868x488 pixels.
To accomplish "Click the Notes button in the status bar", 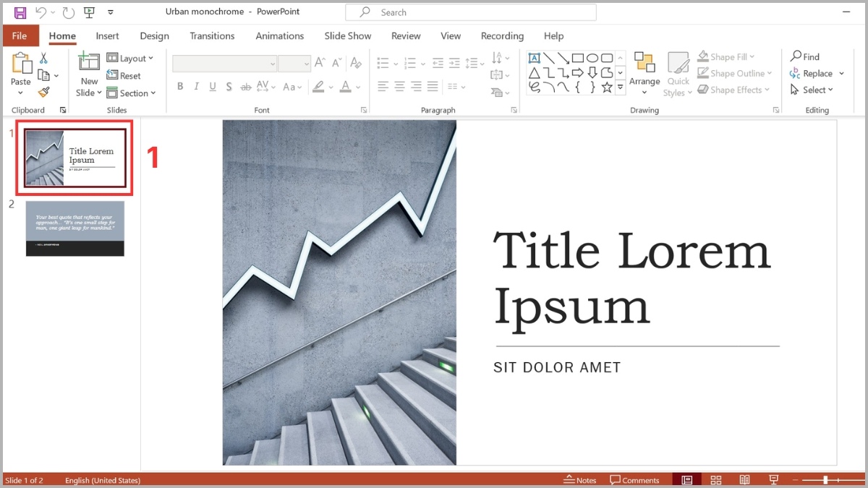I will coord(579,479).
